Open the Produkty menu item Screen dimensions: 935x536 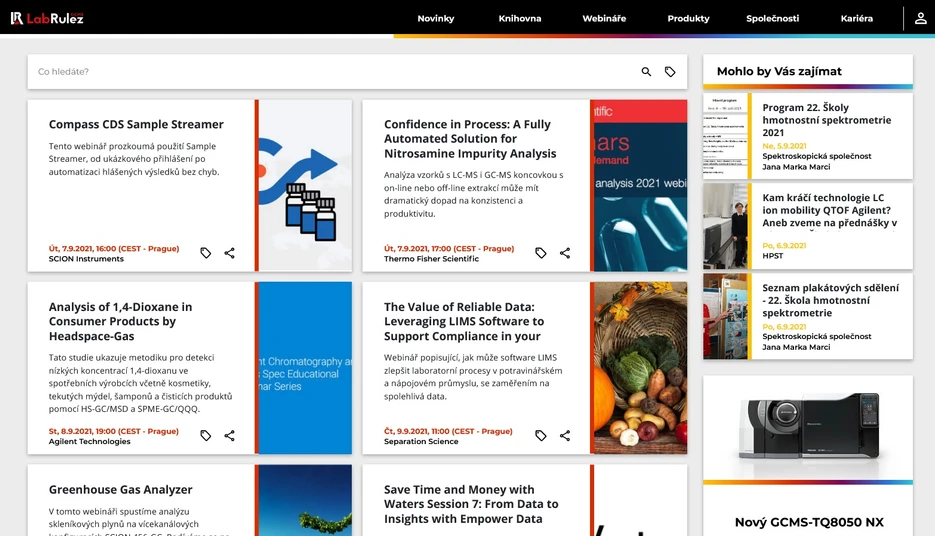[x=688, y=18]
